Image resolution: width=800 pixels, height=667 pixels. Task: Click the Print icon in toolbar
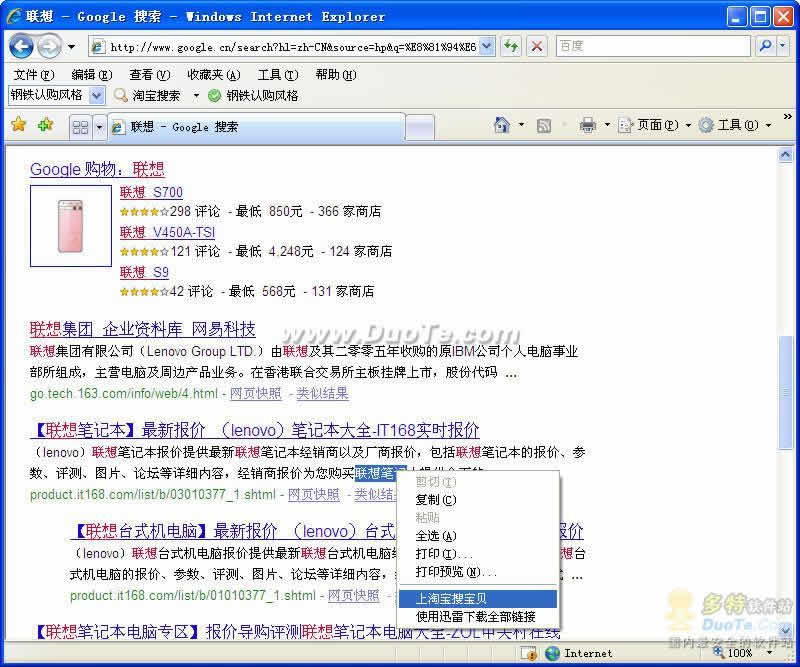[x=587, y=125]
